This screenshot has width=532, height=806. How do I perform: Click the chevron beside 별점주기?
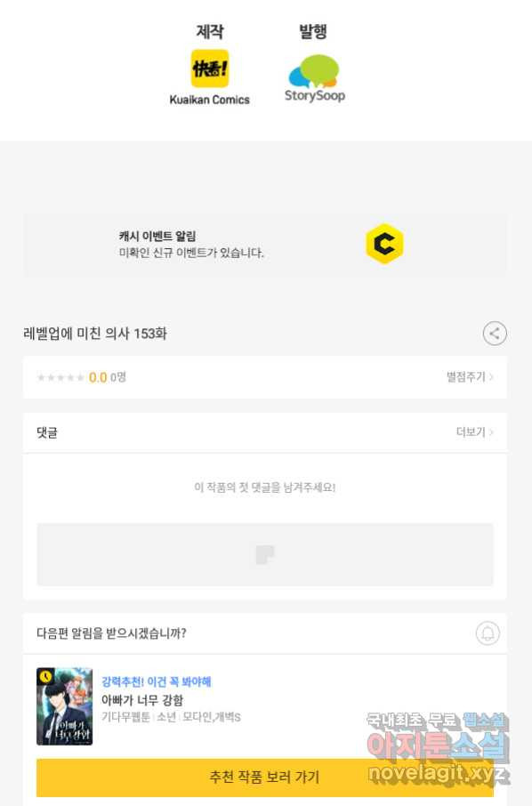point(491,377)
